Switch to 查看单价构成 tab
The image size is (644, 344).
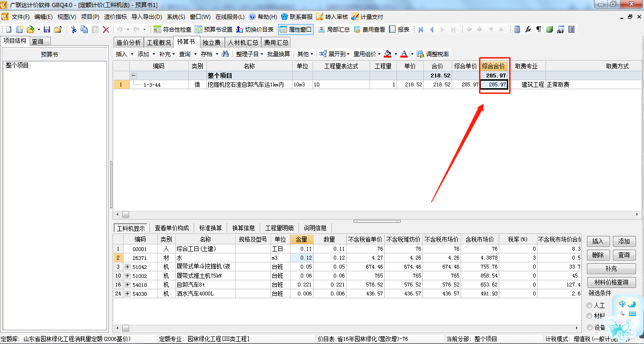[172, 228]
